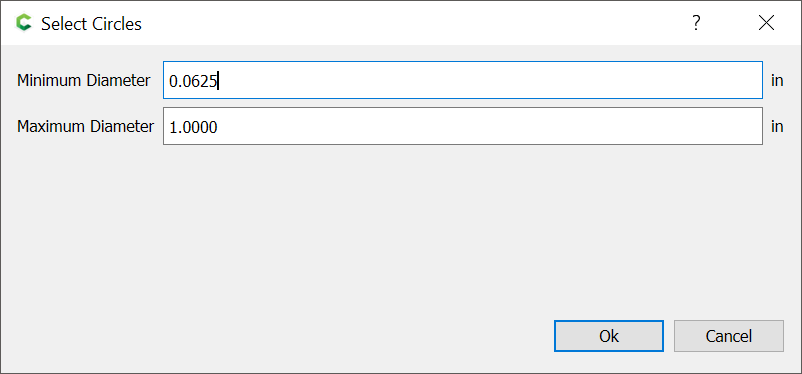The width and height of the screenshot is (802, 374).
Task: Click the gap between Ok and Cancel
Action: click(x=669, y=336)
